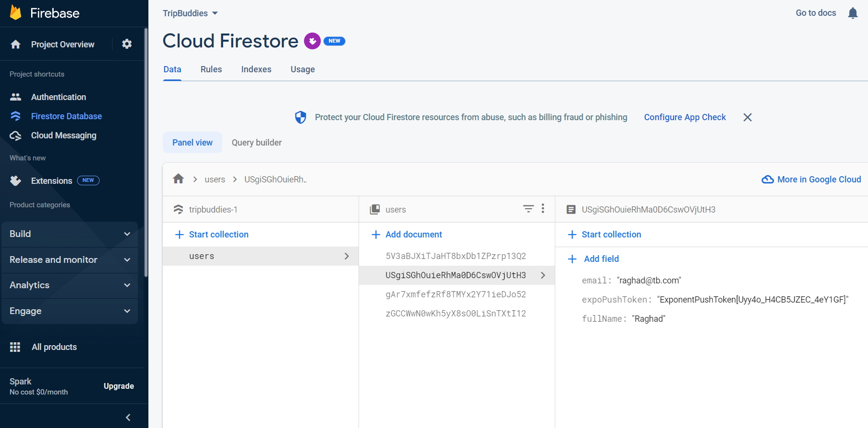The width and height of the screenshot is (868, 428).
Task: Open the Indexes tab
Action: (x=256, y=69)
